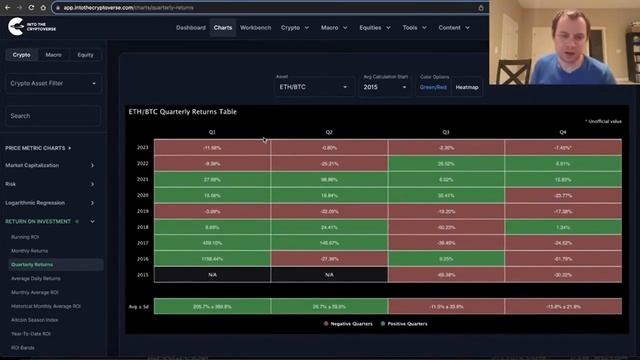Viewport: 640px width, 360px height.
Task: Click the address bar URL field
Action: (x=269, y=8)
